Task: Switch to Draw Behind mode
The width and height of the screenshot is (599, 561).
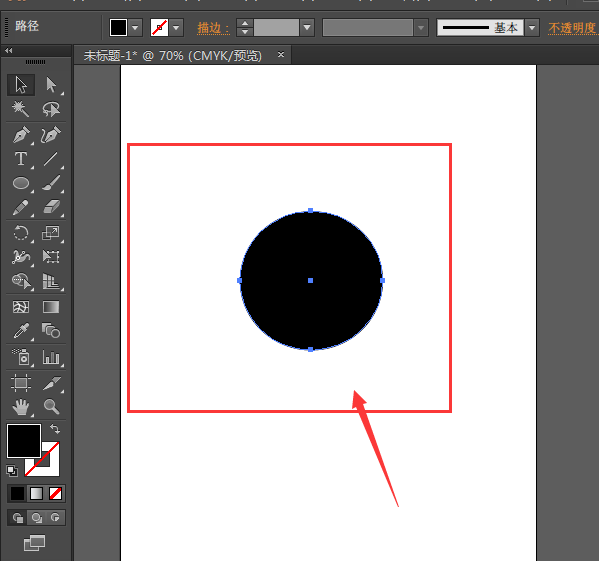Action: pos(37,518)
